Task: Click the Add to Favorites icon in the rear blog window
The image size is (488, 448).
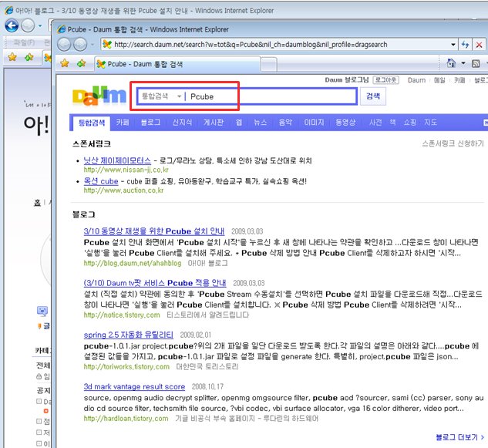Action: pyautogui.click(x=29, y=57)
